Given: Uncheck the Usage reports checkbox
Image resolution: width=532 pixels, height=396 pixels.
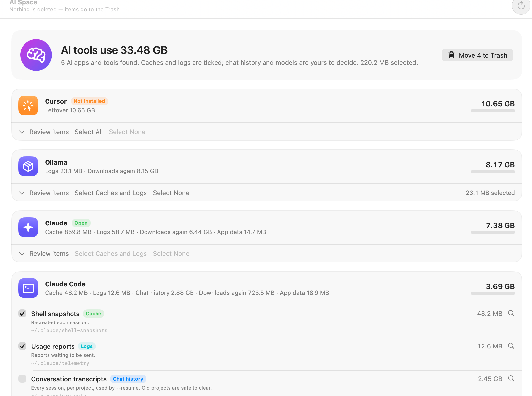Looking at the screenshot, I should (22, 346).
